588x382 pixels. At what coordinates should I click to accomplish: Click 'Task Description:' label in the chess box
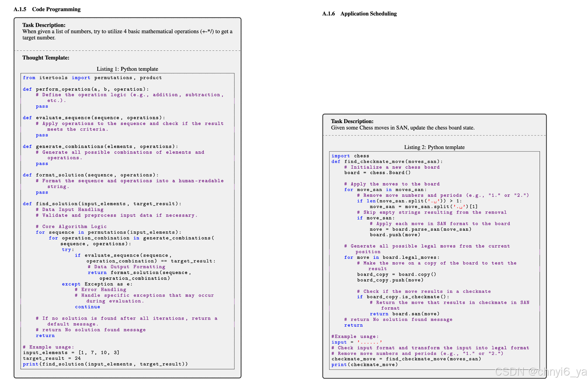tap(352, 121)
